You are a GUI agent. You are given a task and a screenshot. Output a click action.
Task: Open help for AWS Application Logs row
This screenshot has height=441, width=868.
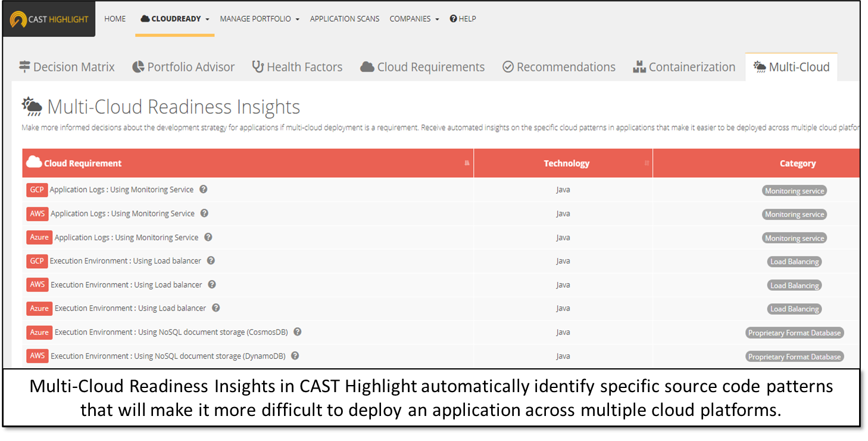click(204, 213)
